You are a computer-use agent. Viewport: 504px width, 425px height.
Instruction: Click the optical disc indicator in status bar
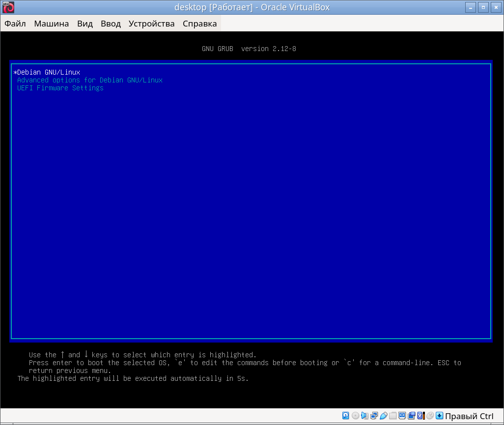pyautogui.click(x=355, y=416)
